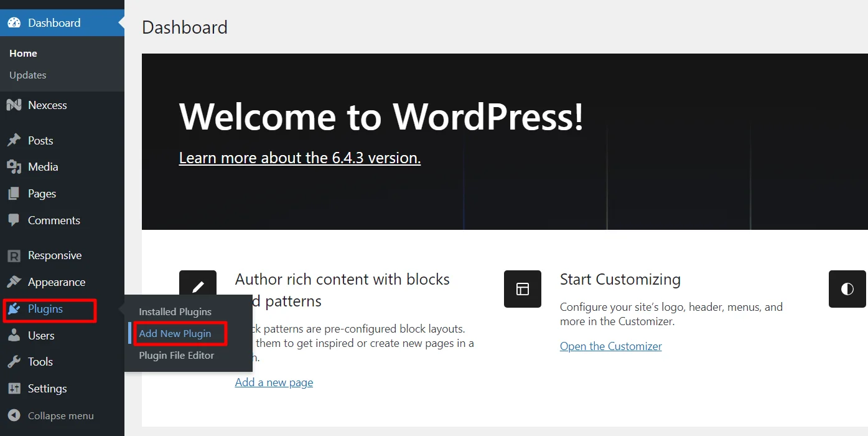Click the Dashboard gauge icon

pos(14,23)
